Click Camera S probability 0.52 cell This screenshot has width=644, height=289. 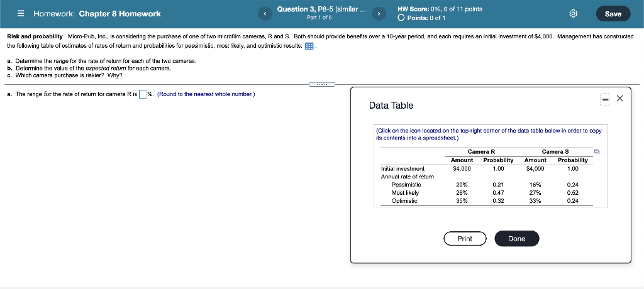(x=572, y=192)
